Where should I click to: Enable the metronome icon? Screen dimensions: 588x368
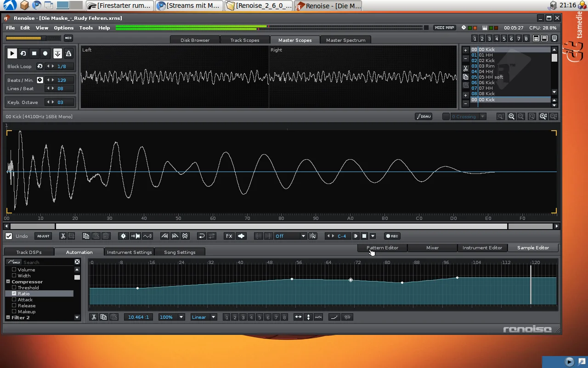pos(68,53)
